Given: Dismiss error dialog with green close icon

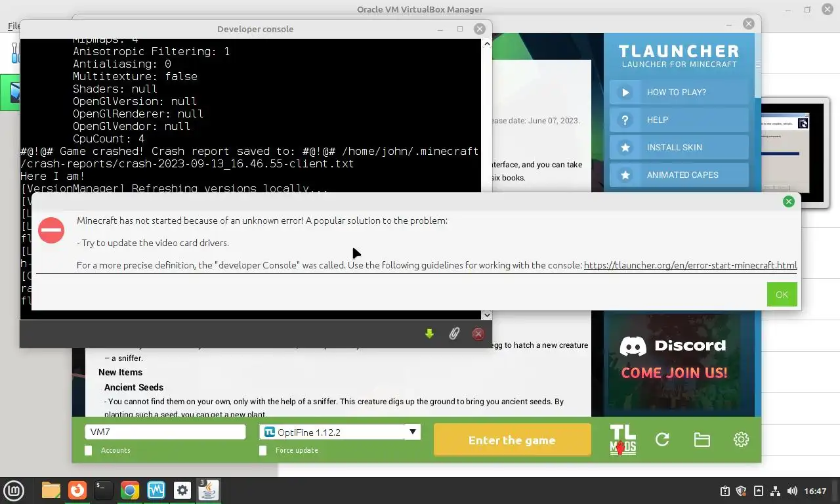Looking at the screenshot, I should 789,201.
